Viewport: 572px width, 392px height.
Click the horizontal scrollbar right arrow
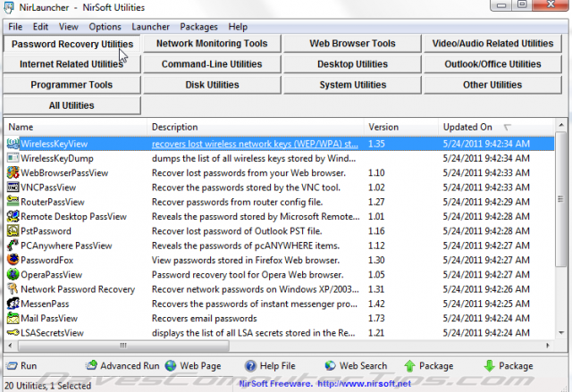click(548, 346)
